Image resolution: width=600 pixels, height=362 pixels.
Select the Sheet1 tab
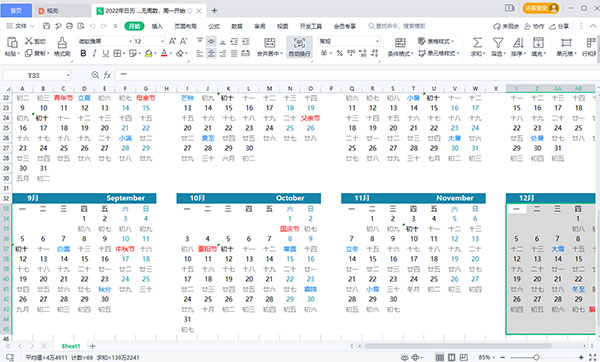(71, 346)
